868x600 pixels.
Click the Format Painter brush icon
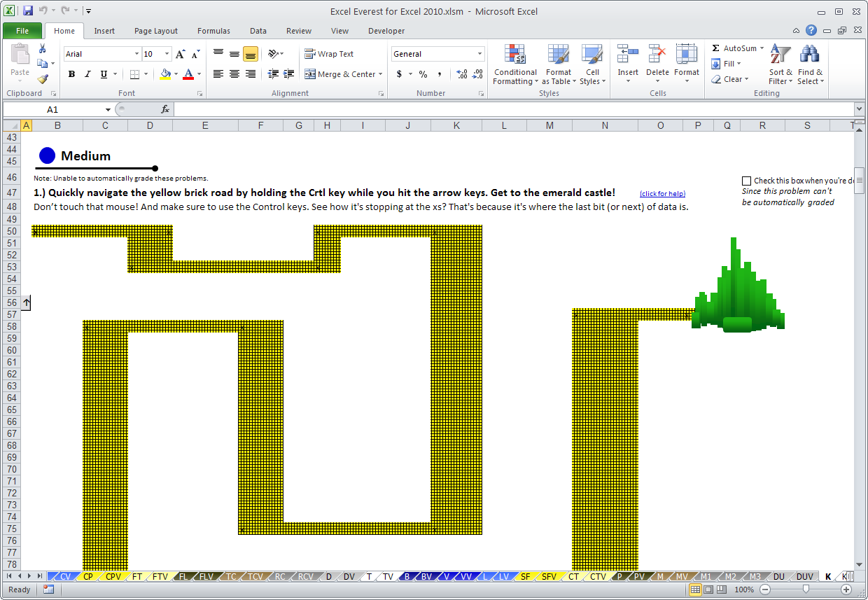[x=42, y=79]
